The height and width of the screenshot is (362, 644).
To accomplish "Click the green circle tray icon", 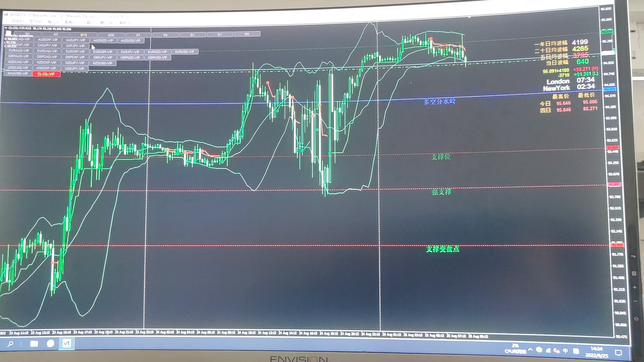I will click(x=539, y=350).
